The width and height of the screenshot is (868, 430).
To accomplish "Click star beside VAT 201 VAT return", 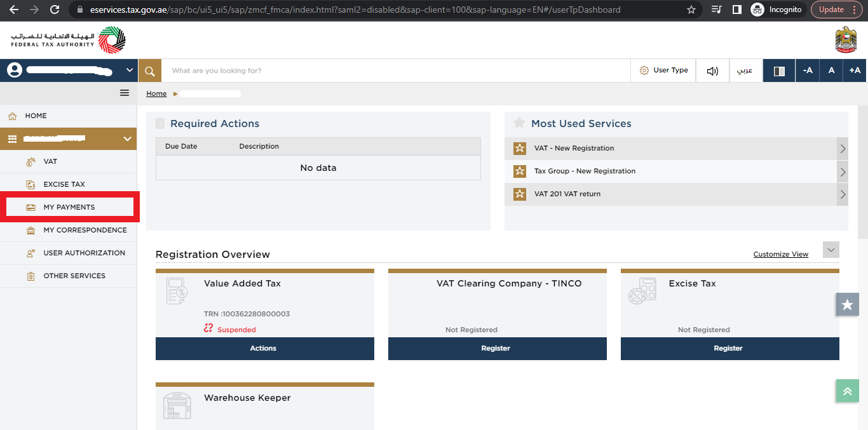I will 520,194.
